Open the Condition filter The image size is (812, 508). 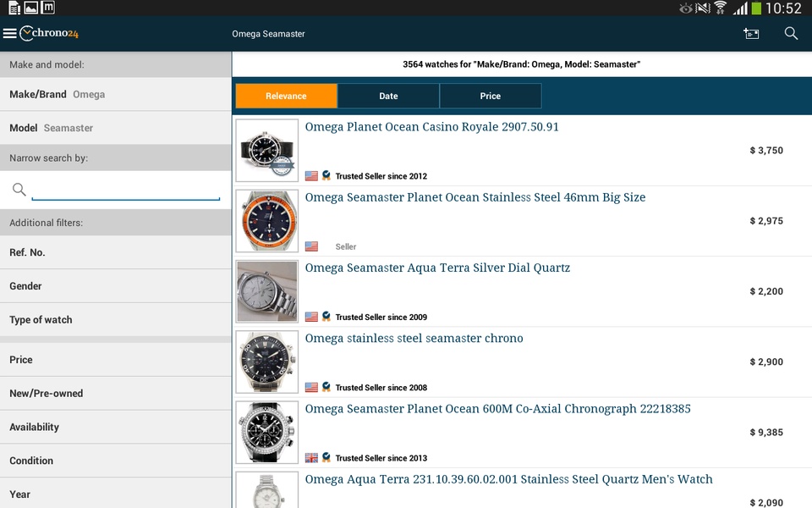click(116, 461)
